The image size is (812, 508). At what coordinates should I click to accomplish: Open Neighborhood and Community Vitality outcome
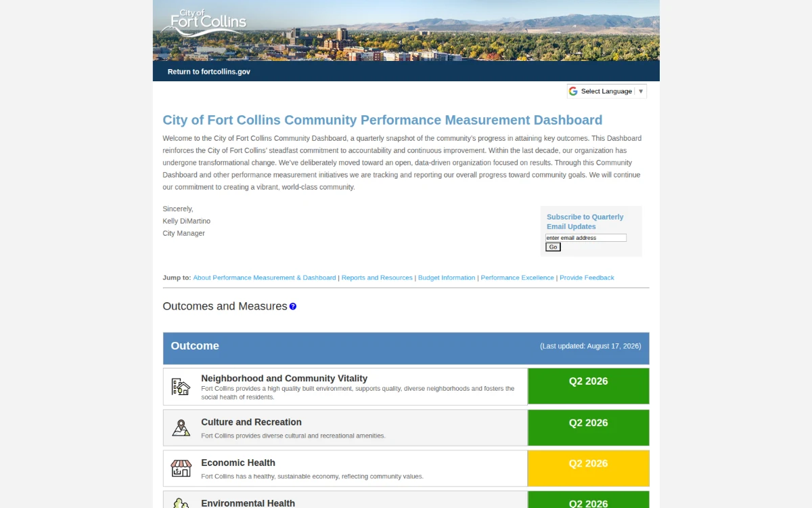(284, 379)
